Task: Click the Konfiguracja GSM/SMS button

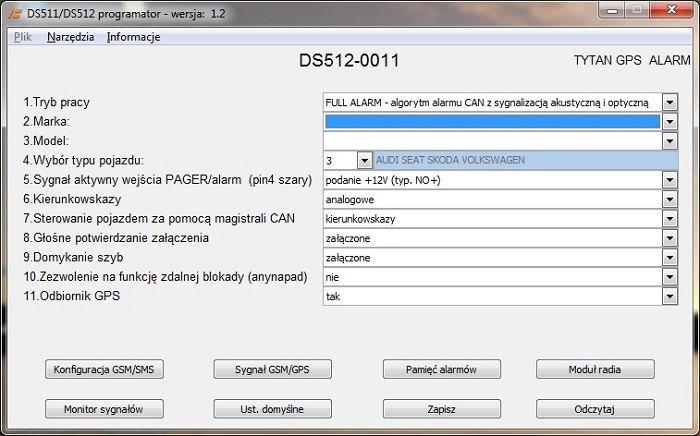Action: point(104,369)
